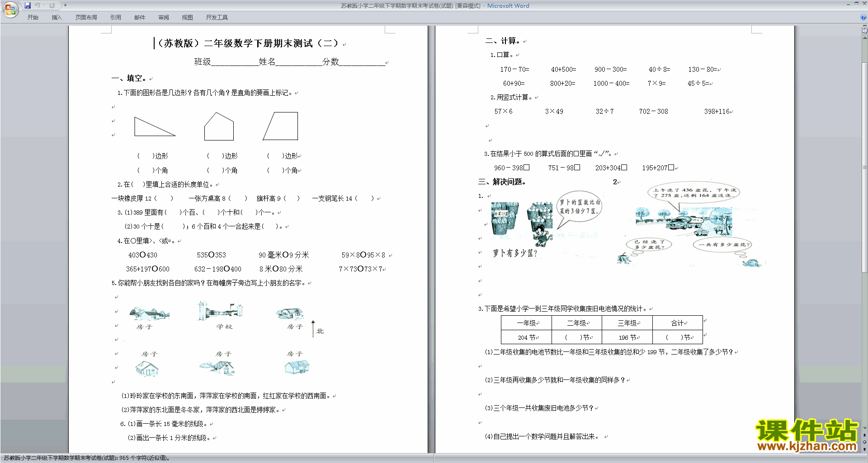This screenshot has height=463, width=868.
Task: Click the '二年级' table header cell
Action: pos(577,323)
